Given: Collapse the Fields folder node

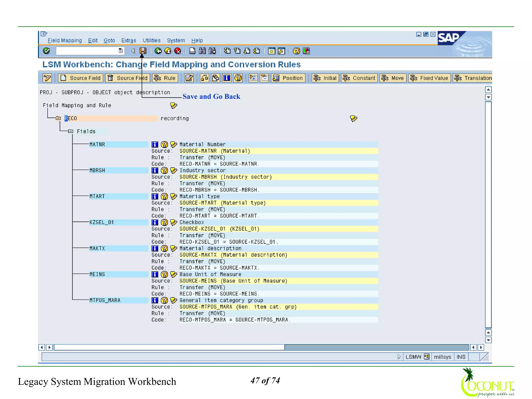Looking at the screenshot, I should point(71,131).
